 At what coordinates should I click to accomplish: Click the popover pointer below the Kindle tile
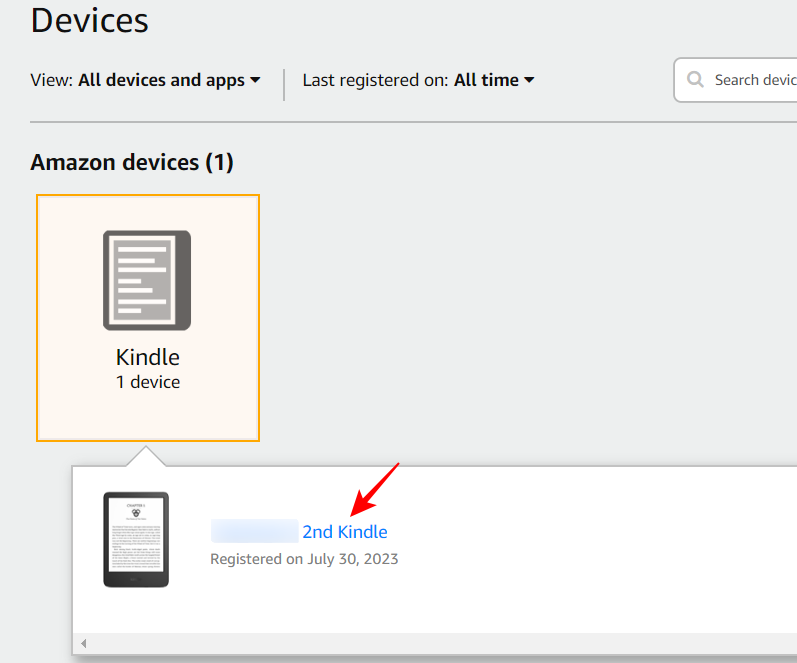[x=148, y=456]
